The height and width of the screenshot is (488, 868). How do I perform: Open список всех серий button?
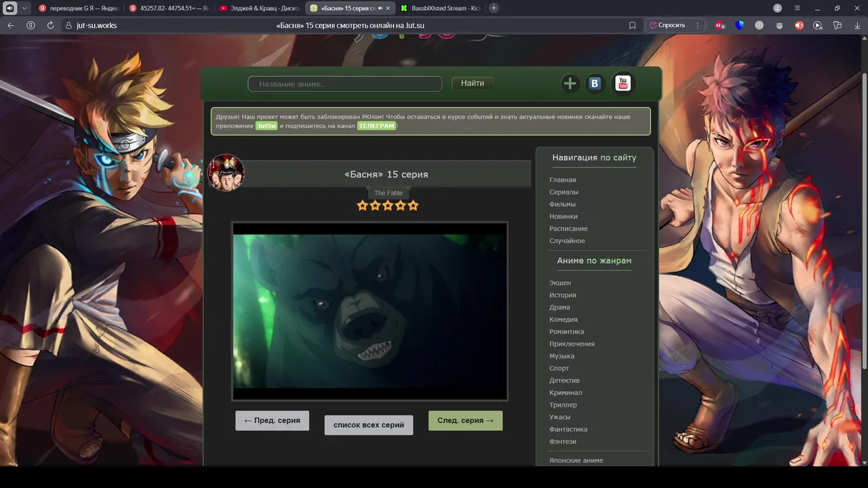(x=369, y=425)
